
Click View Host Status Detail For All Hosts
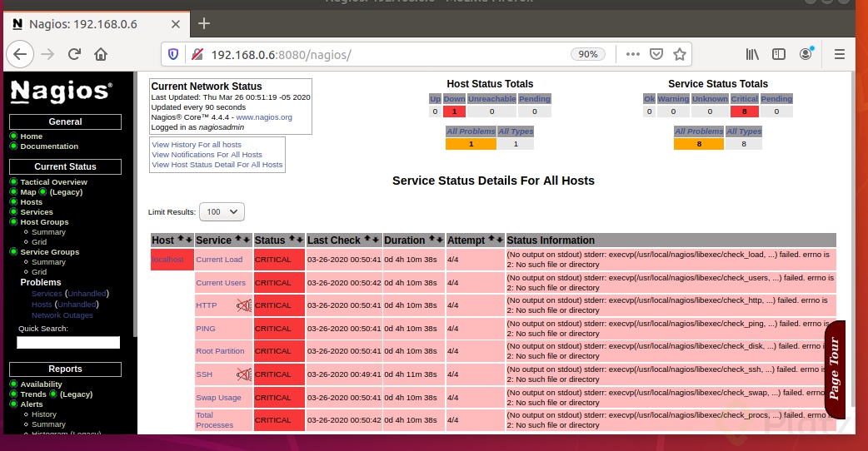pos(217,165)
